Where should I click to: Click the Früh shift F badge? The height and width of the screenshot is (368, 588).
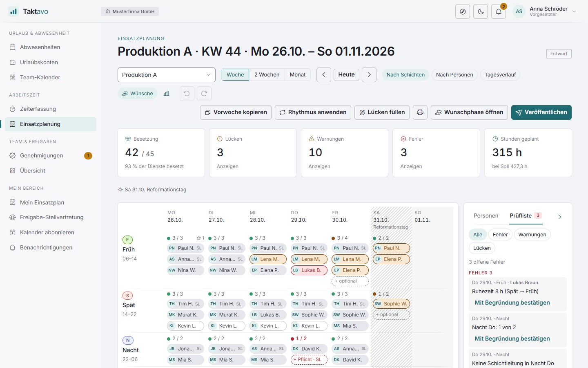[x=127, y=240]
